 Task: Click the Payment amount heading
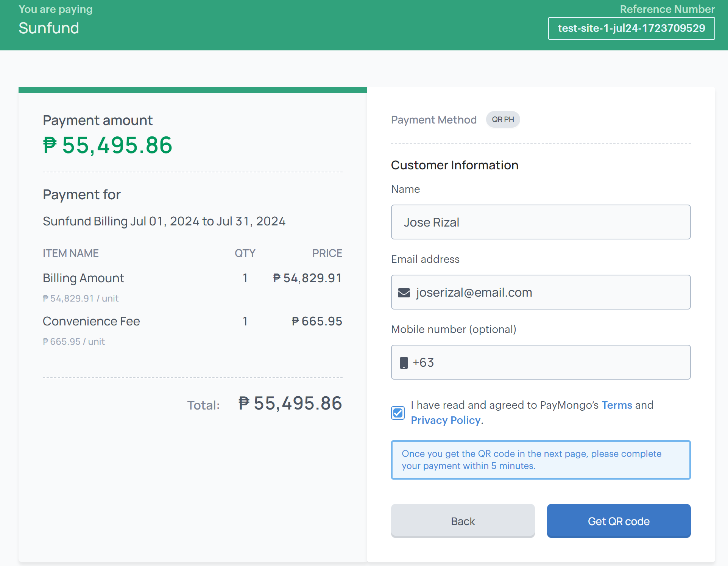tap(98, 120)
